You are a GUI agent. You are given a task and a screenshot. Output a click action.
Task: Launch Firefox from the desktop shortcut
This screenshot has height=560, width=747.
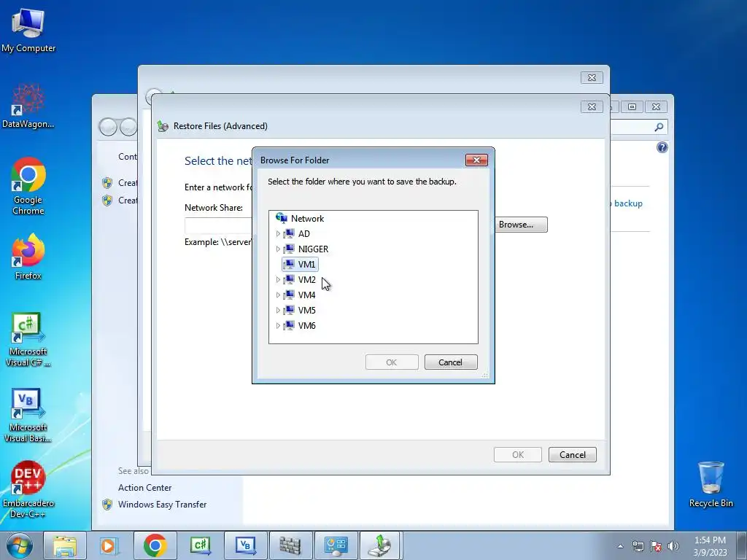28,257
